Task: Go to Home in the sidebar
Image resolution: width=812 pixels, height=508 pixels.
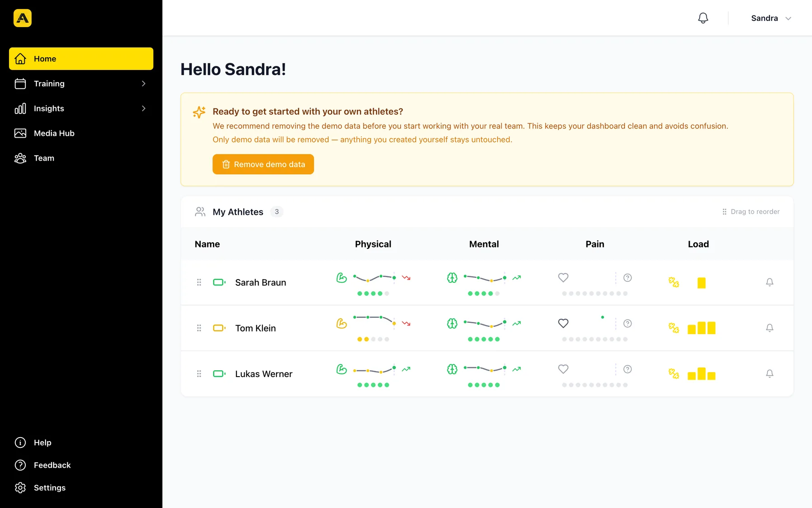Action: tap(81, 59)
